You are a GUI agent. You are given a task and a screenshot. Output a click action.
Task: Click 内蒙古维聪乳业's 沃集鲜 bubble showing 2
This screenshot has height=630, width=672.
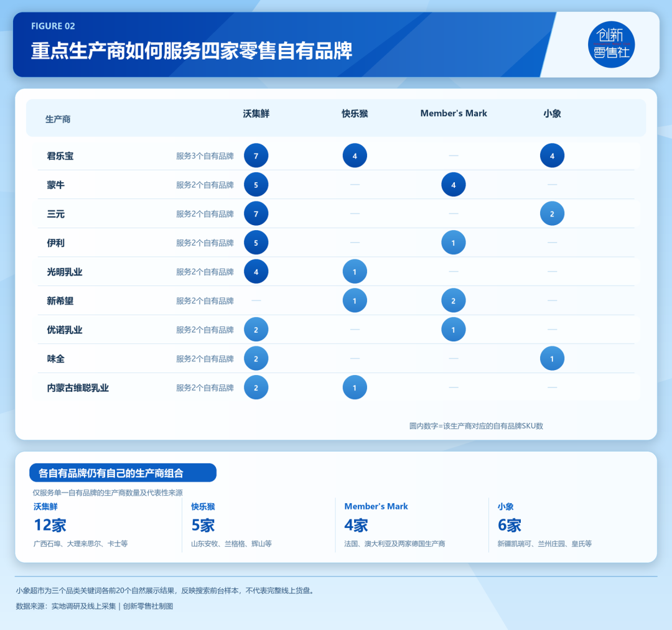tap(256, 387)
